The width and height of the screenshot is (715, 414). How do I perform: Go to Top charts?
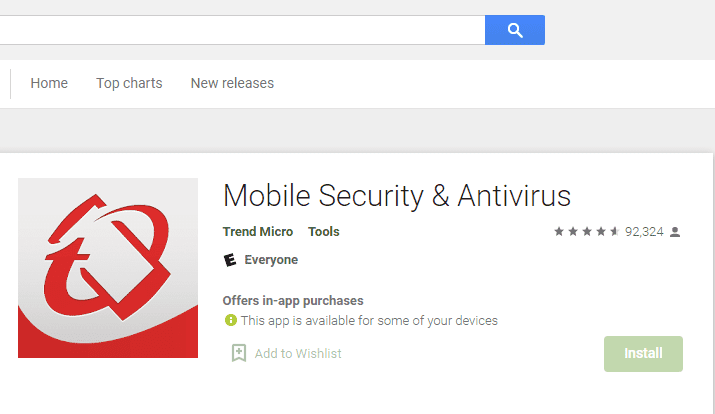[129, 83]
